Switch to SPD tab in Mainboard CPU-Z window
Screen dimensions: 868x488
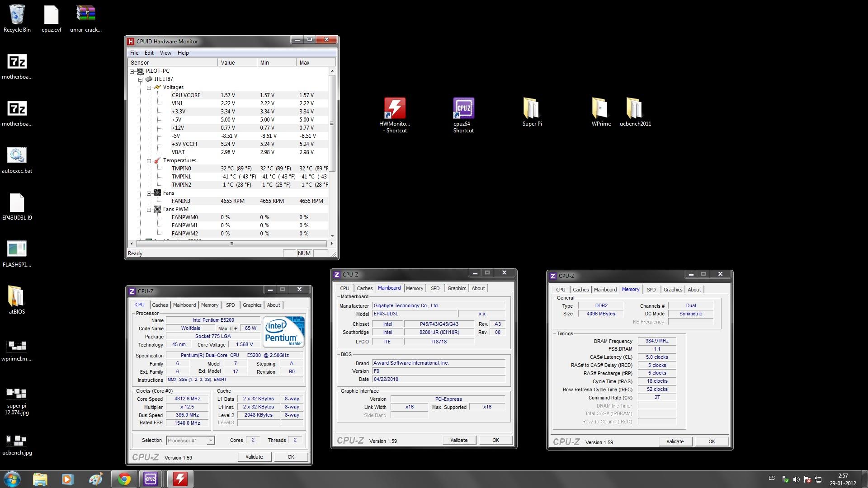click(x=435, y=288)
